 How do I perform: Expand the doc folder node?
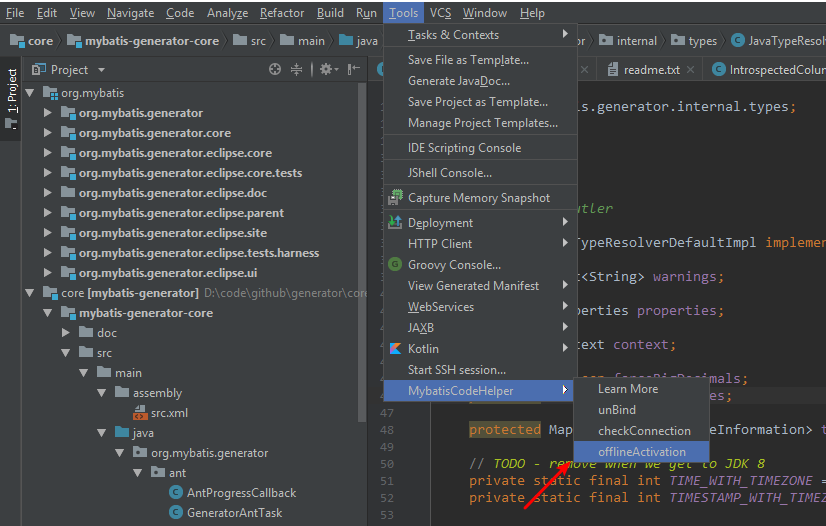click(x=66, y=333)
